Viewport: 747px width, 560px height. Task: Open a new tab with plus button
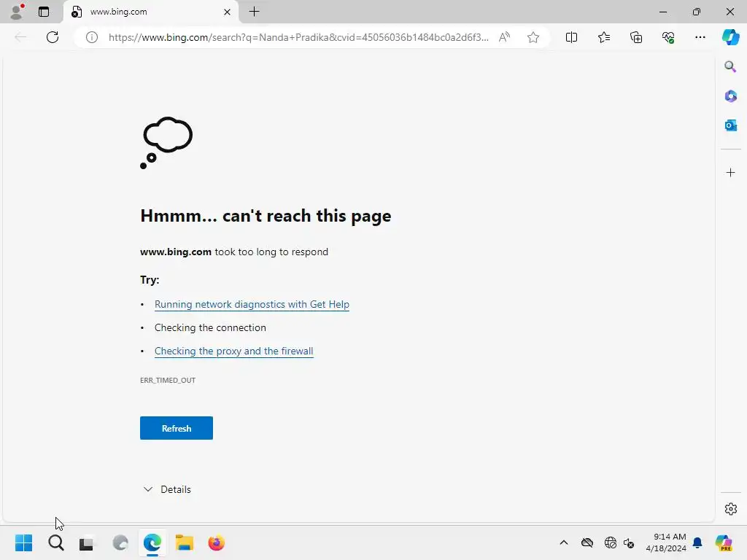(x=255, y=12)
